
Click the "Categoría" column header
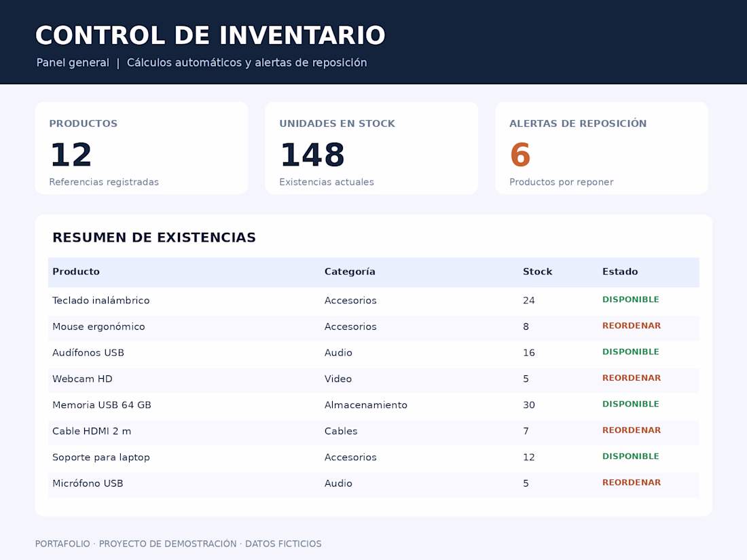pos(350,272)
